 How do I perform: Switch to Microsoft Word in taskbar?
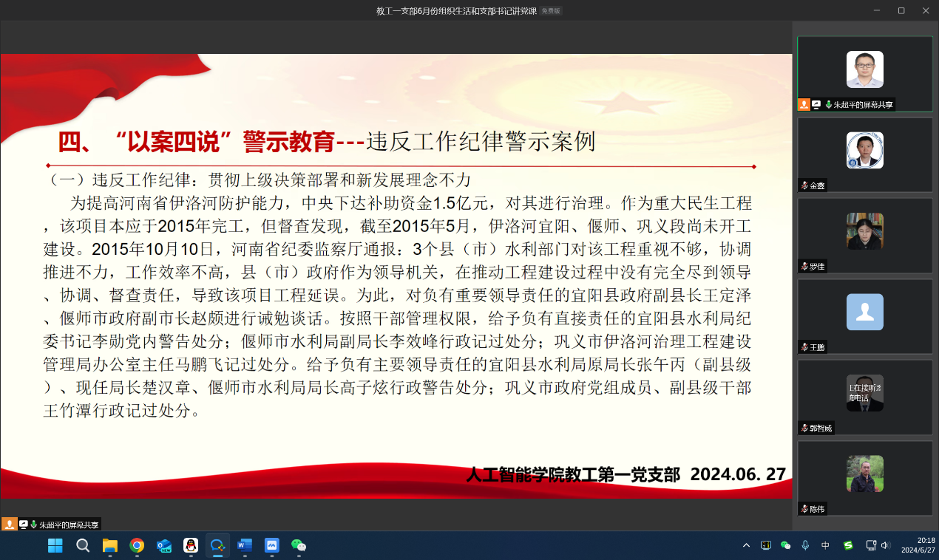click(x=245, y=546)
